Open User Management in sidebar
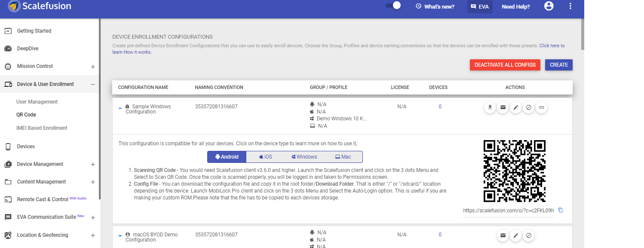 pos(37,102)
